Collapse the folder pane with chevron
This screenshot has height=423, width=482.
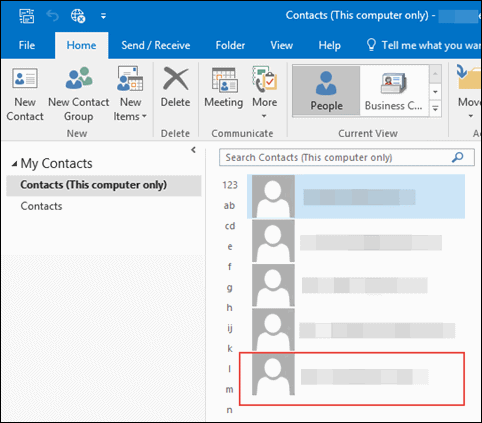(x=193, y=150)
